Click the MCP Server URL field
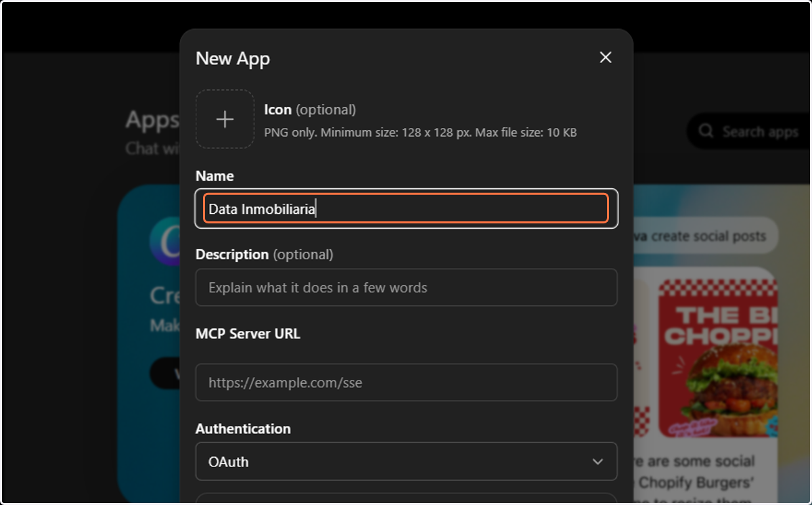Image resolution: width=812 pixels, height=505 pixels. [x=406, y=382]
